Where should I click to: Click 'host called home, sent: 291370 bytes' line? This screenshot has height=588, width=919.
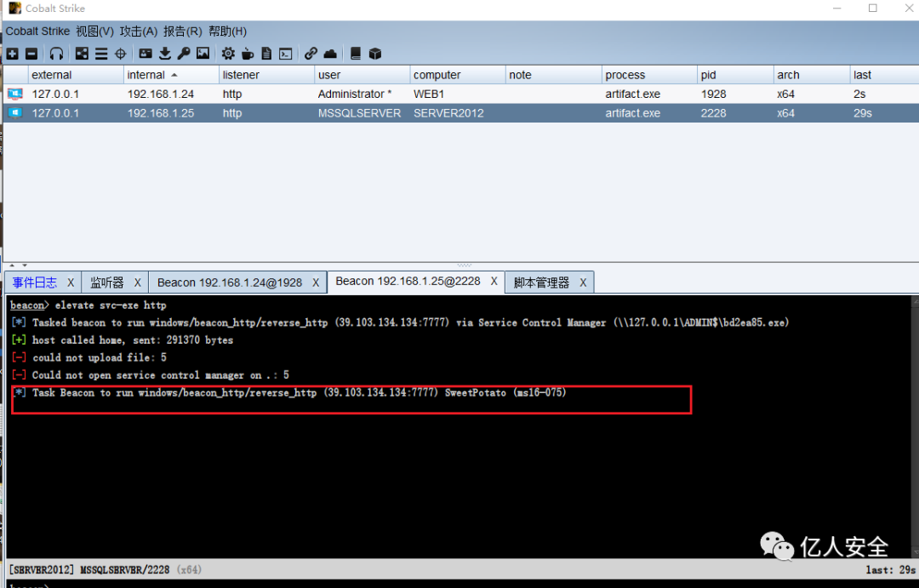[122, 340]
